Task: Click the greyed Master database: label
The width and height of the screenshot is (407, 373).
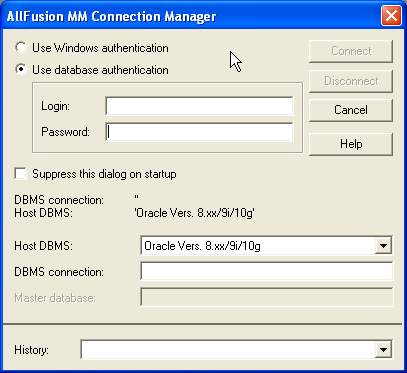Action: tap(55, 298)
